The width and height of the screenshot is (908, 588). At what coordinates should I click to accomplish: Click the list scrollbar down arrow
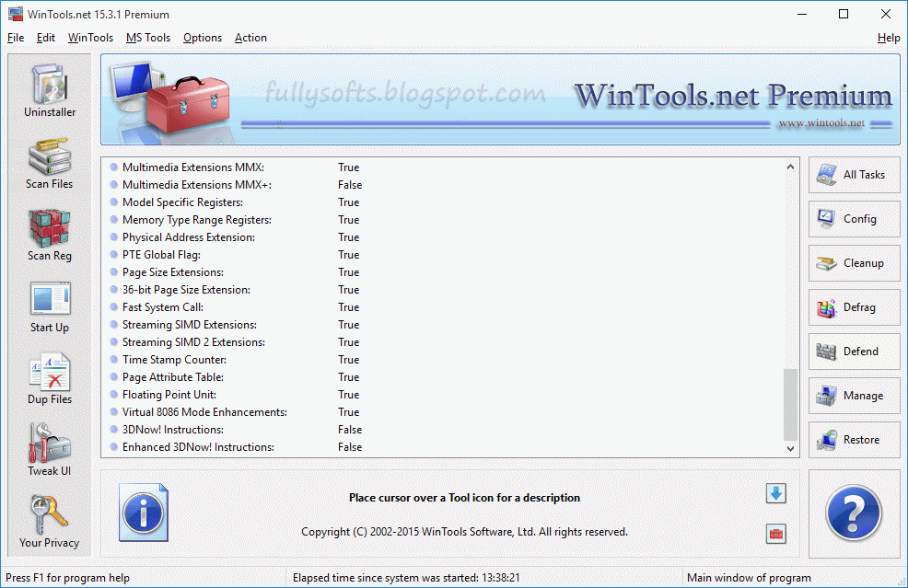pyautogui.click(x=790, y=448)
